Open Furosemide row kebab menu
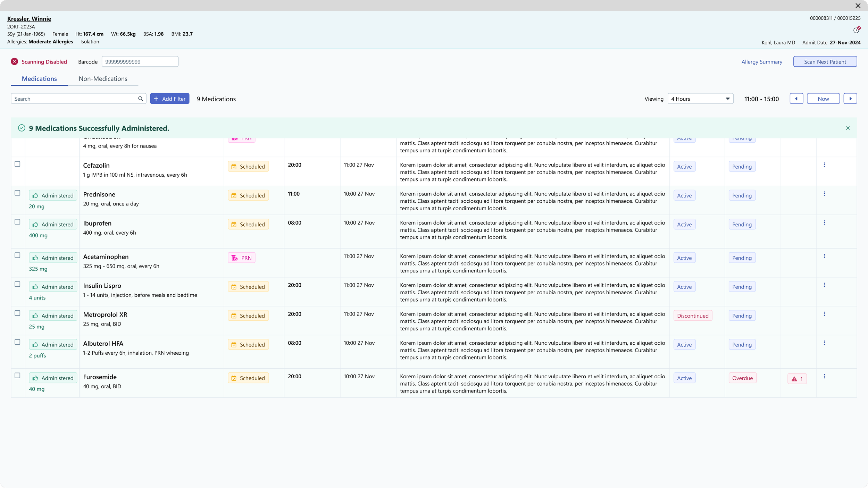 pyautogui.click(x=824, y=376)
